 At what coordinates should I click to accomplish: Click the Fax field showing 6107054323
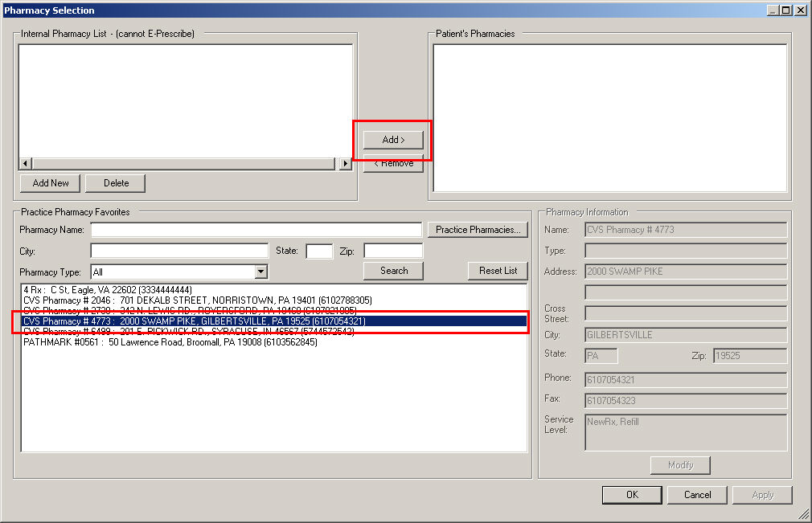(x=686, y=401)
